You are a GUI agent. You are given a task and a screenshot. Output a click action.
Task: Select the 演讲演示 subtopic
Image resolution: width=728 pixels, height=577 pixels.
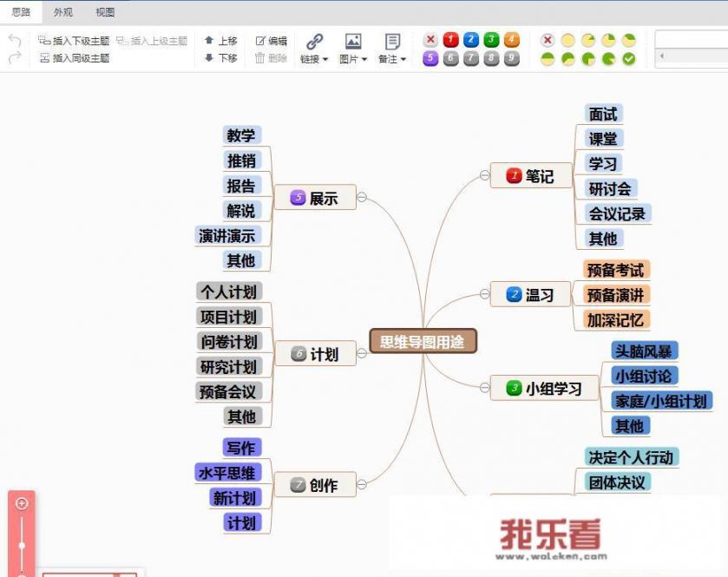(x=227, y=235)
